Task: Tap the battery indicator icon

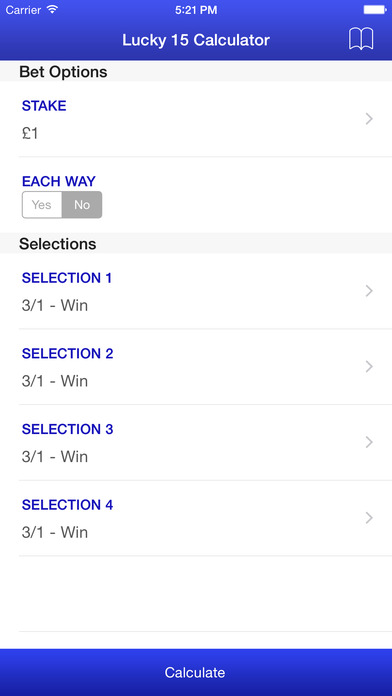Action: [x=375, y=9]
